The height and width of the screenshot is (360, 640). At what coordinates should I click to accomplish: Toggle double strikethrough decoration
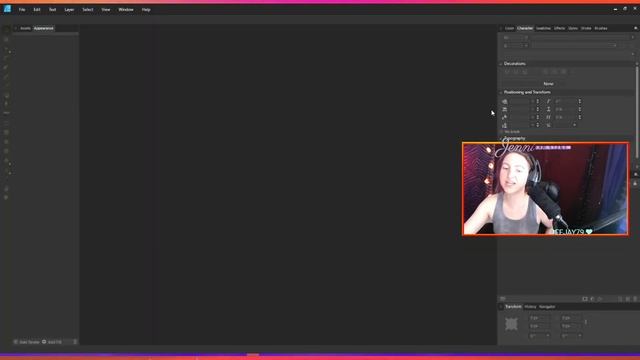(x=564, y=72)
